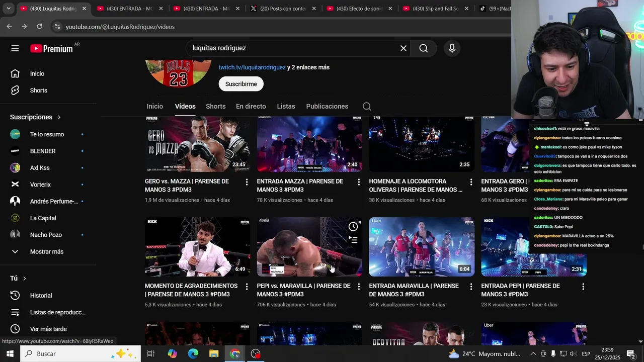Open options for GERO vs. MAZZA video
The image size is (644, 362).
point(247,182)
